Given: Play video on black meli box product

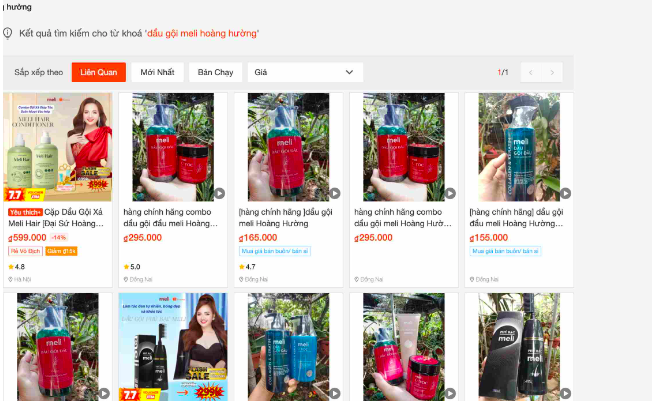Looking at the screenshot, I should pyautogui.click(x=565, y=393).
